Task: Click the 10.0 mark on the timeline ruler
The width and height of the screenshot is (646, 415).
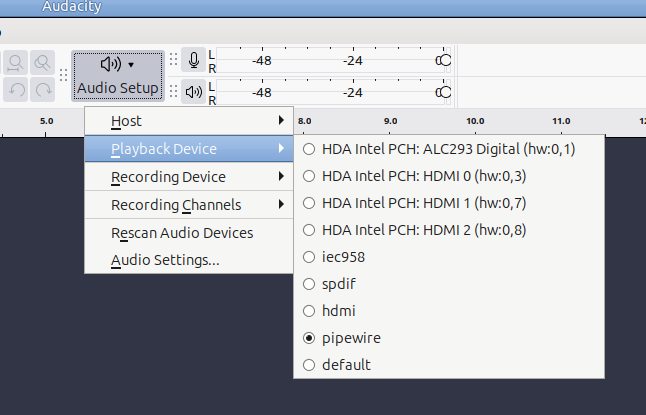Action: tap(475, 121)
